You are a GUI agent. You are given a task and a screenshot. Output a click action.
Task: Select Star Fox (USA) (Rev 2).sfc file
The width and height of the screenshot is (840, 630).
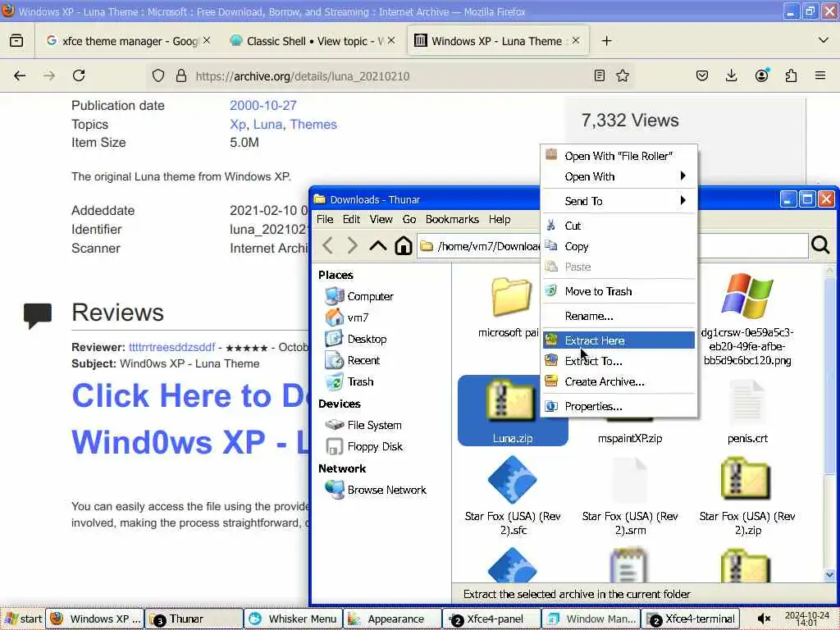512,480
